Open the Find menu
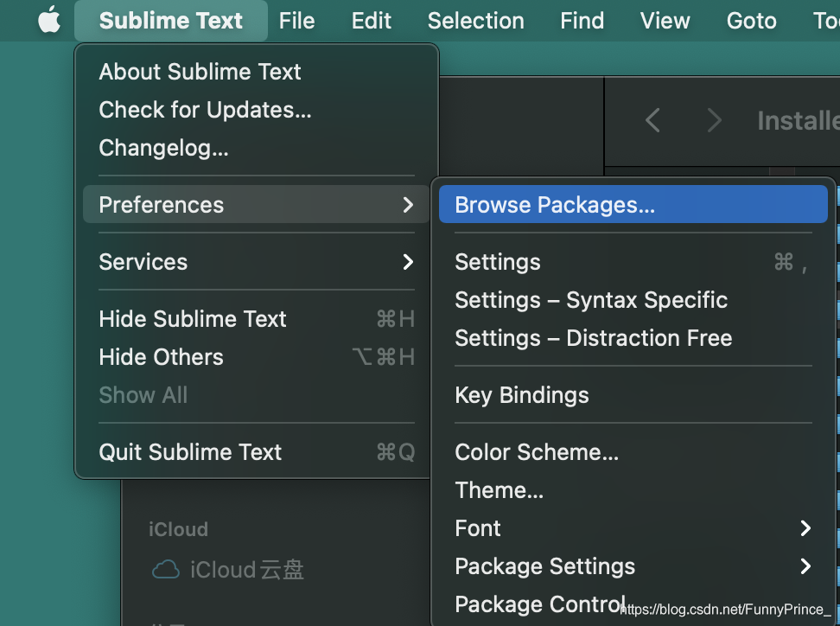840x626 pixels. click(582, 21)
